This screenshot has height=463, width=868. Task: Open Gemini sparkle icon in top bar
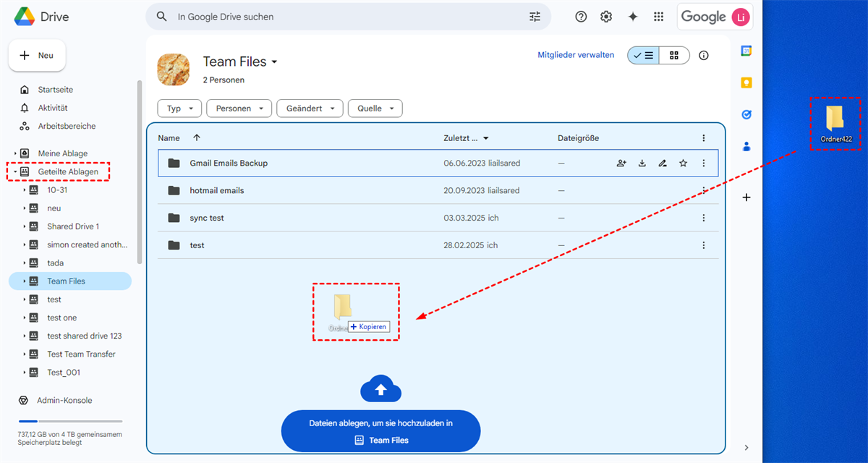click(633, 17)
